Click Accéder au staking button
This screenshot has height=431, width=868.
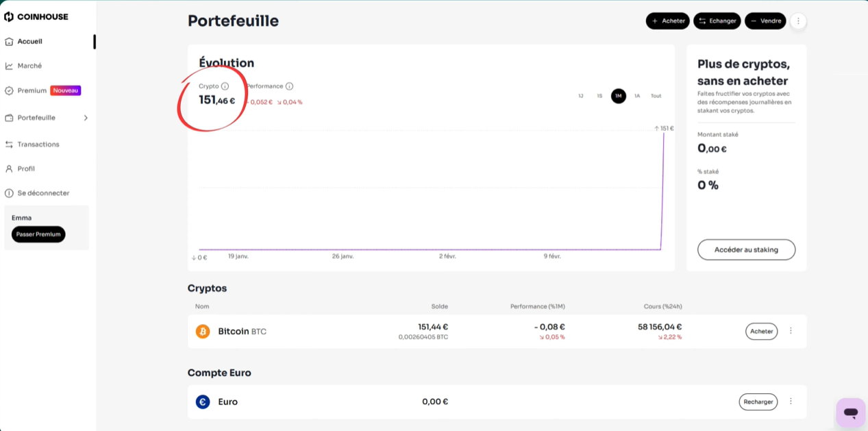pos(746,249)
